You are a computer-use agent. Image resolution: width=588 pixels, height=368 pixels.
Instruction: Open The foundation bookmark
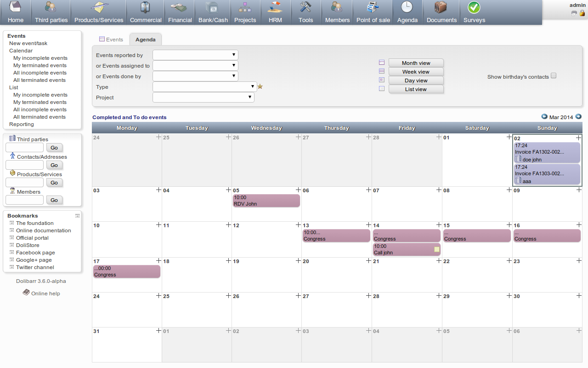pos(35,223)
